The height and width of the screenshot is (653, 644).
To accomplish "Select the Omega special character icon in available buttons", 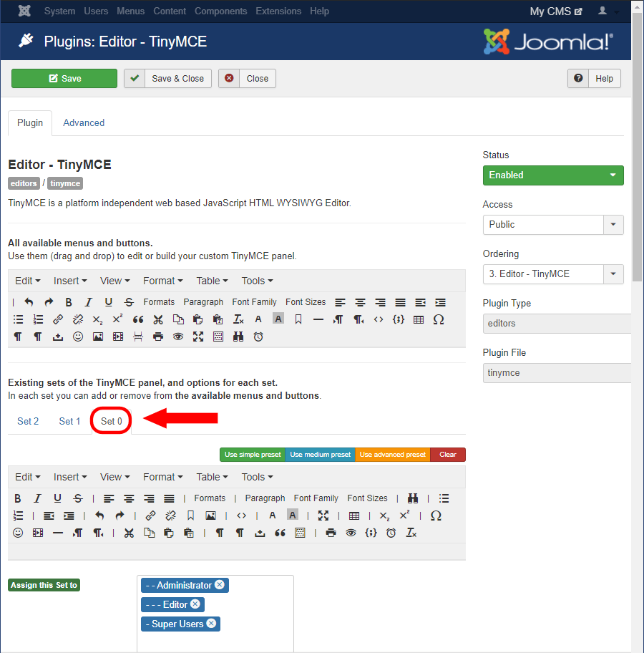I will click(439, 319).
